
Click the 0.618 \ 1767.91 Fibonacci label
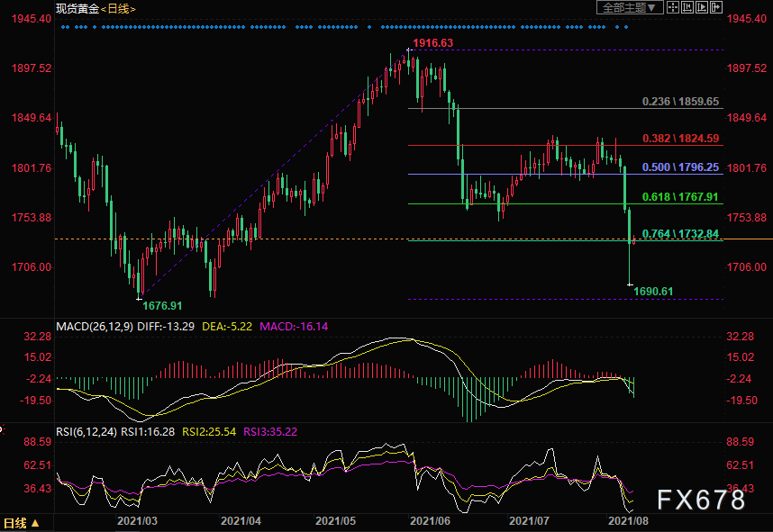click(x=680, y=197)
